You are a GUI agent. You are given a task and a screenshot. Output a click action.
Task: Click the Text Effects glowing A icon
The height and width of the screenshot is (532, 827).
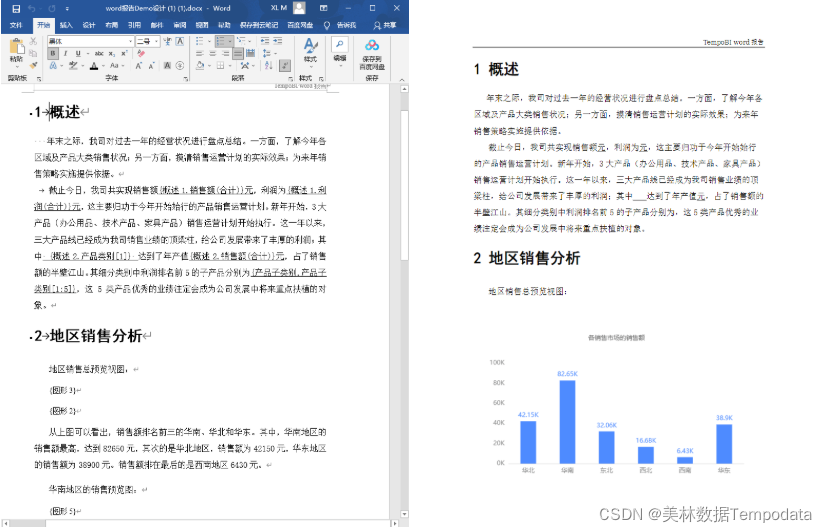click(53, 66)
